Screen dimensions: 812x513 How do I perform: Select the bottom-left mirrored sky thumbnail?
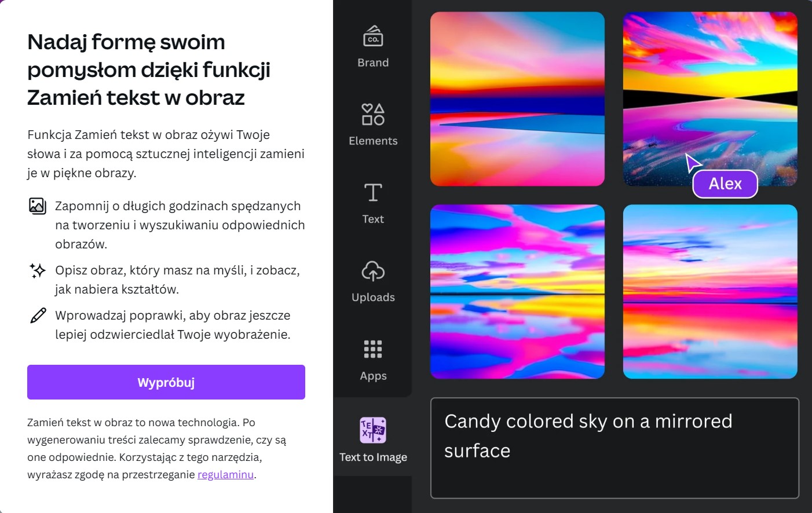517,292
